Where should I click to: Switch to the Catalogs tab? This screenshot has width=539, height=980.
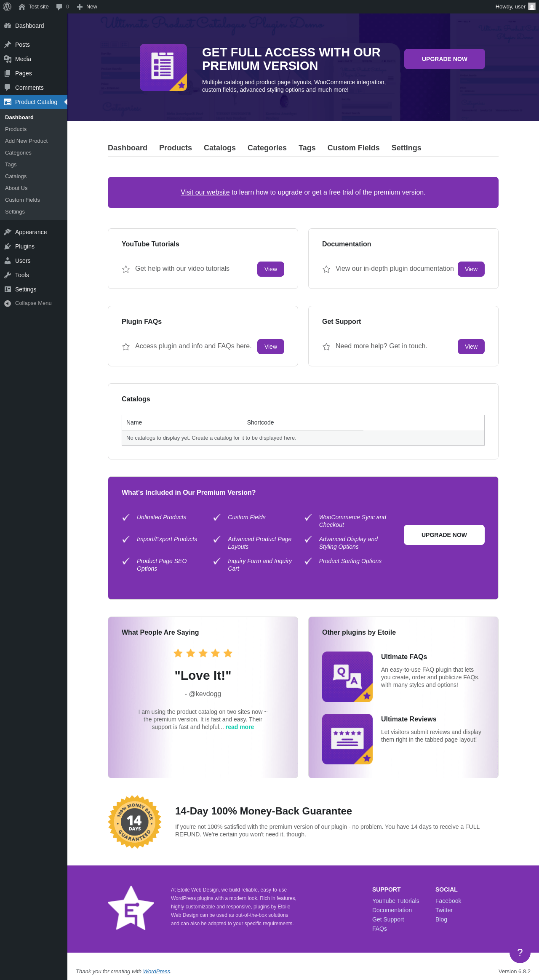[x=220, y=148]
